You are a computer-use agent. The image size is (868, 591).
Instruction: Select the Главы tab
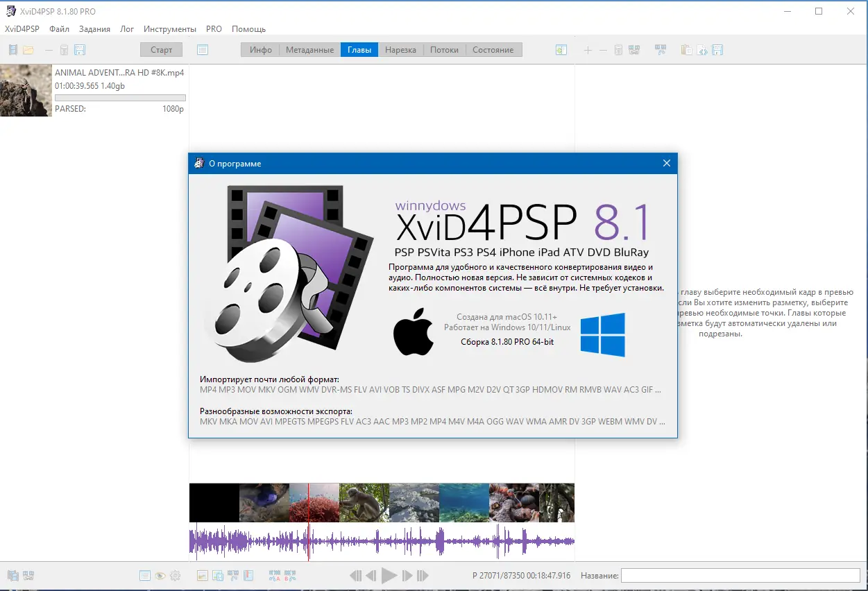click(359, 50)
